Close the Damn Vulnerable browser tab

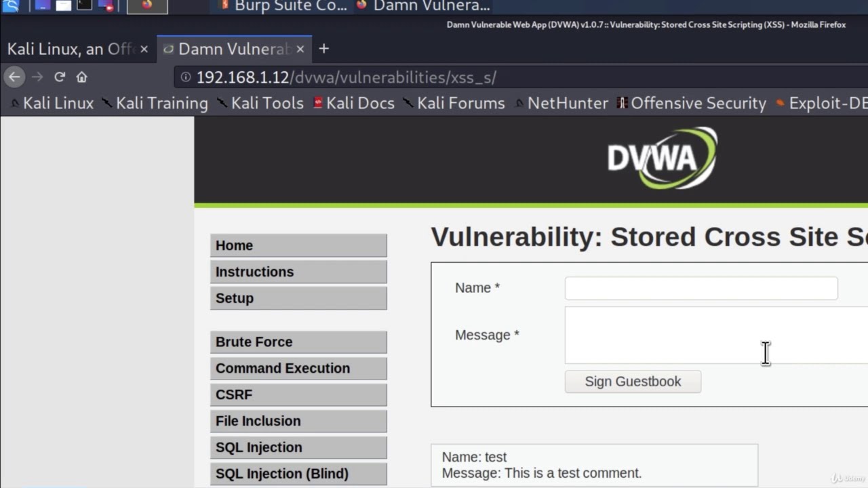coord(300,49)
